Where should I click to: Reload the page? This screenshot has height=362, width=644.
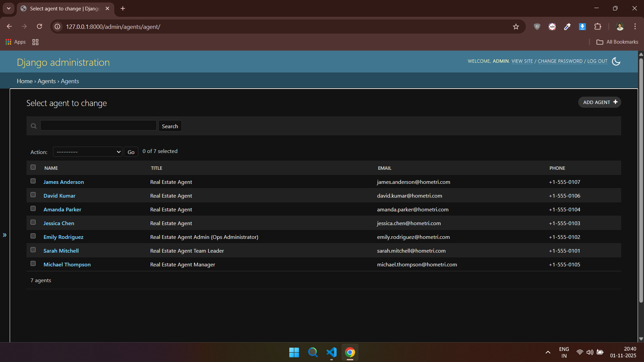coord(40,27)
